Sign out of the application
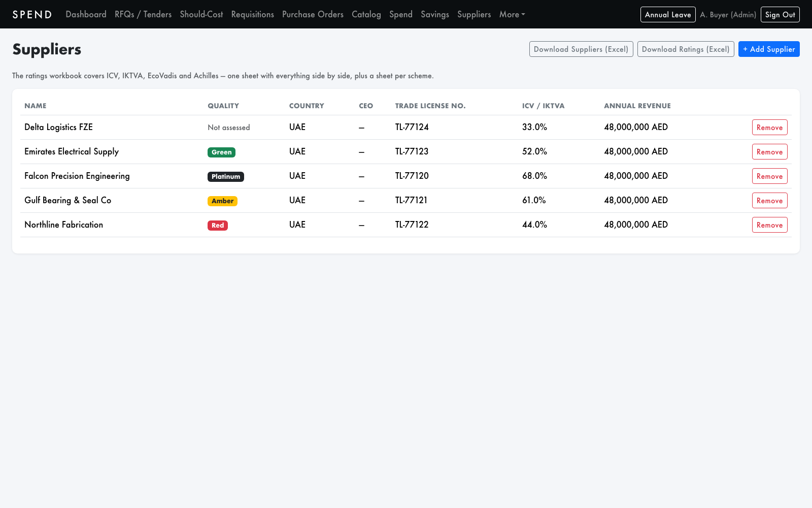 (780, 14)
